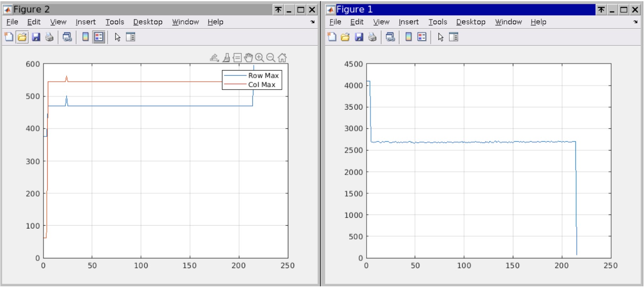Toggle Edit Plot arrow in Figure 1

pos(440,37)
